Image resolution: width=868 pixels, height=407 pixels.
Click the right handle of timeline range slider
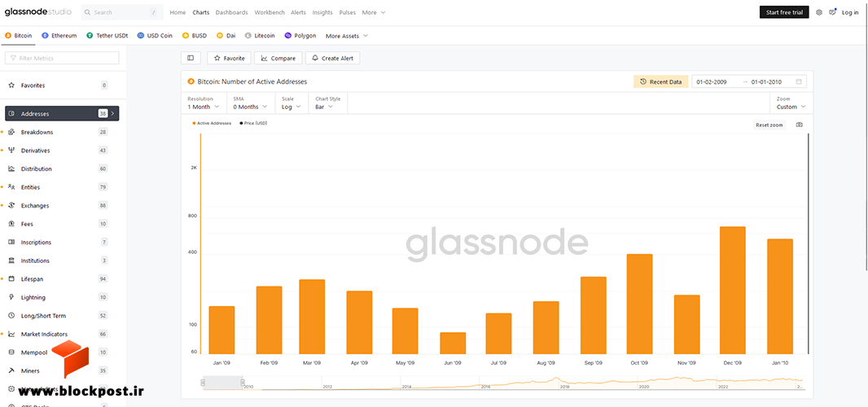(243, 382)
